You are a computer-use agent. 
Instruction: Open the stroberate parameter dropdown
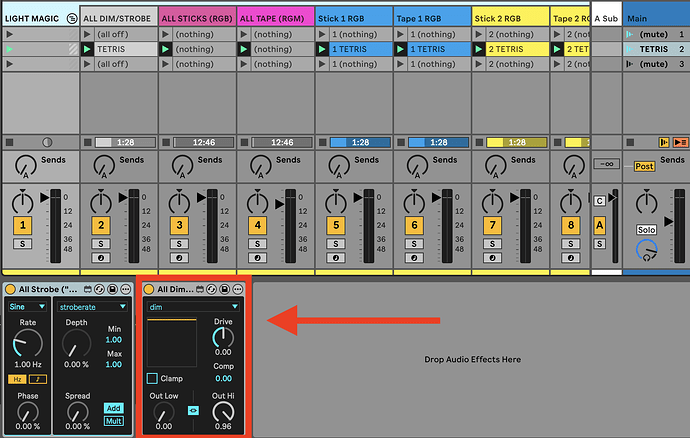tap(92, 306)
